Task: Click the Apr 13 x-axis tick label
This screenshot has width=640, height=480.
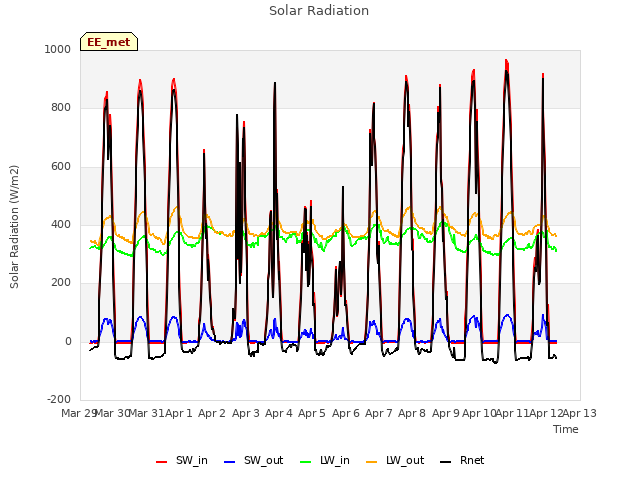Action: 580,413
